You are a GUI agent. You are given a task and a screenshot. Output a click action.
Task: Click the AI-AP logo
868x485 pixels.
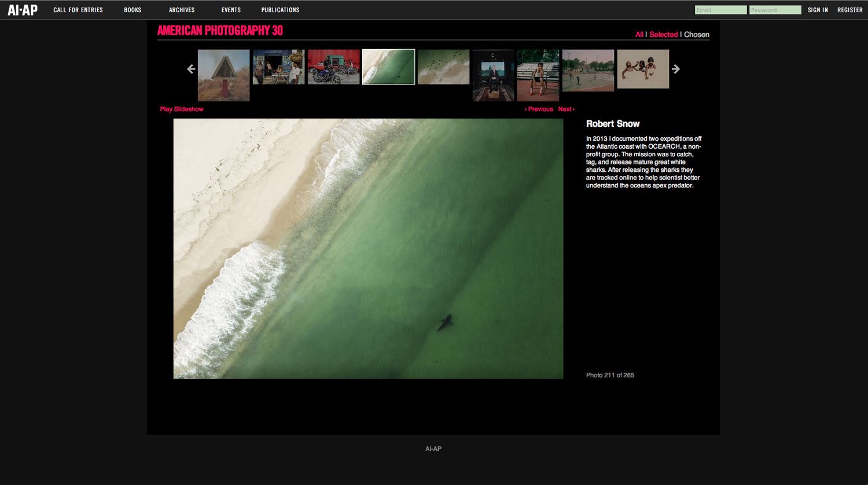click(x=22, y=10)
